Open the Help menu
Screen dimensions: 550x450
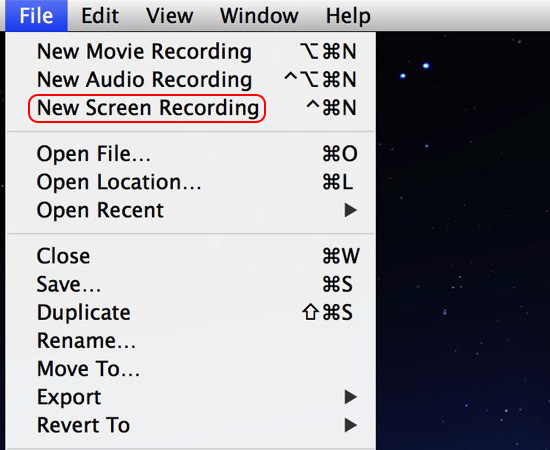[x=348, y=16]
